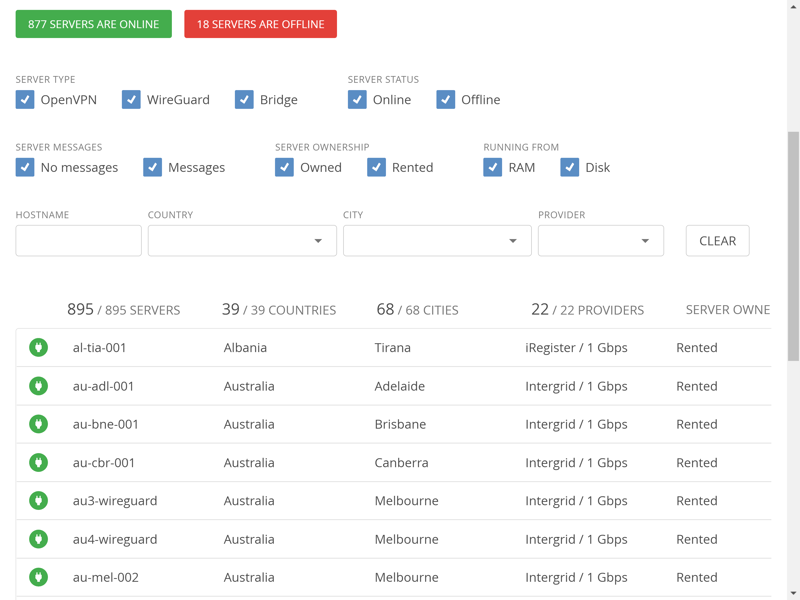This screenshot has height=600, width=800.
Task: Disable the Offline server status filter
Action: [x=445, y=99]
